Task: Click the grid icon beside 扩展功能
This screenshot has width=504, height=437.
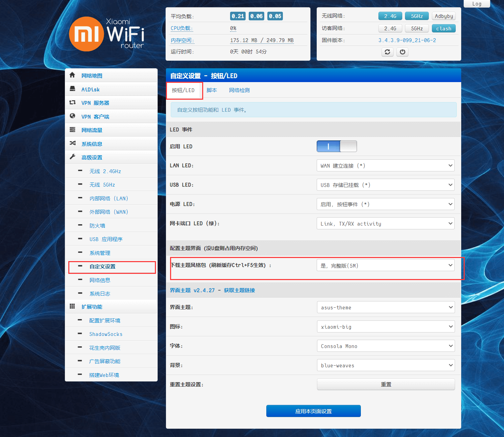Action: tap(72, 306)
